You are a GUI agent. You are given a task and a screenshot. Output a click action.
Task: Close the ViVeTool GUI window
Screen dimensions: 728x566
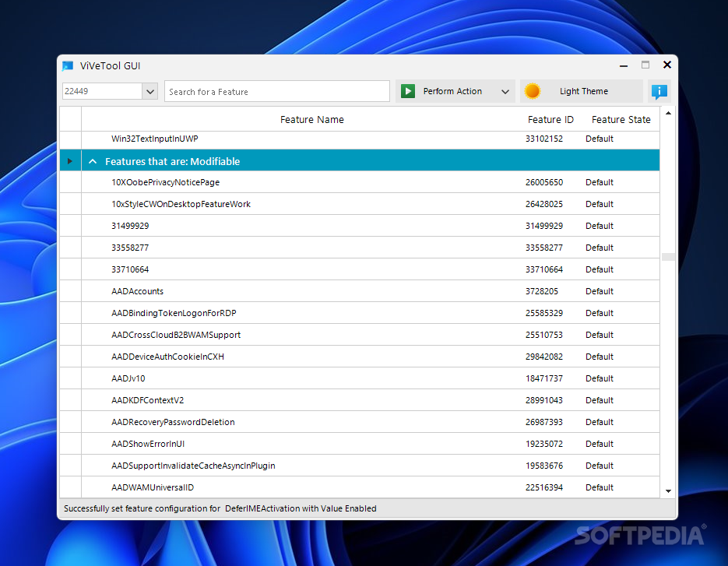(666, 65)
